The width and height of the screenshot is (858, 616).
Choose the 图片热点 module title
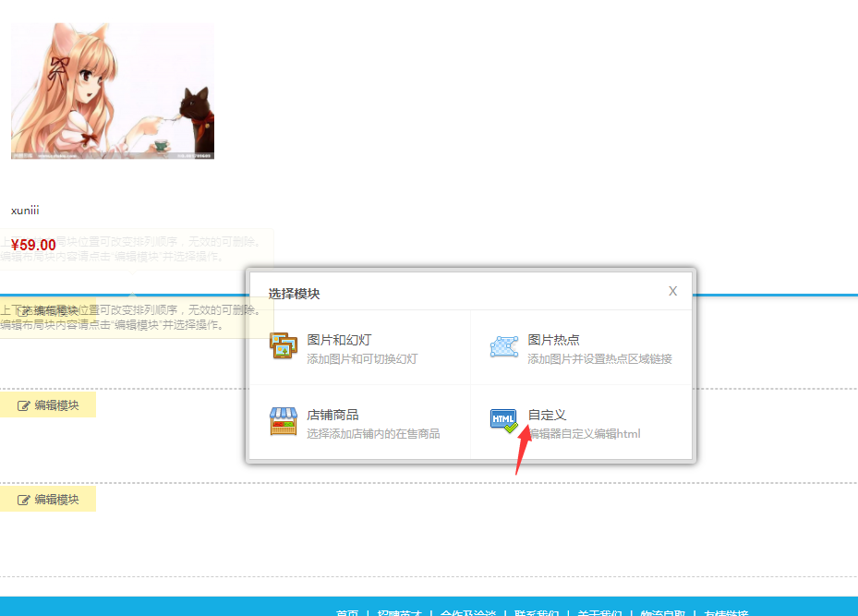tap(553, 340)
